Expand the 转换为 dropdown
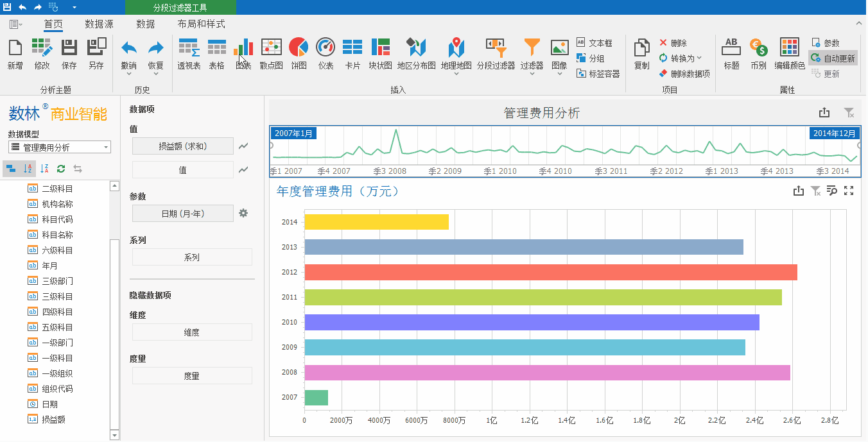 (681, 58)
